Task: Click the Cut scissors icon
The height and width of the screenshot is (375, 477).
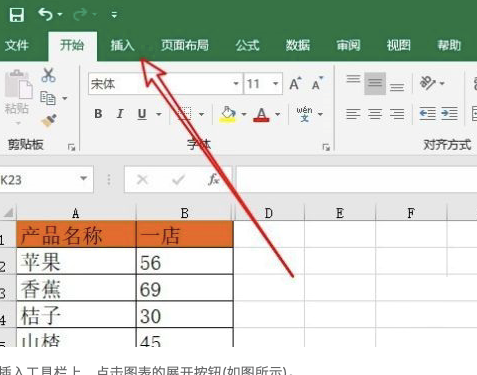Action: [x=49, y=75]
